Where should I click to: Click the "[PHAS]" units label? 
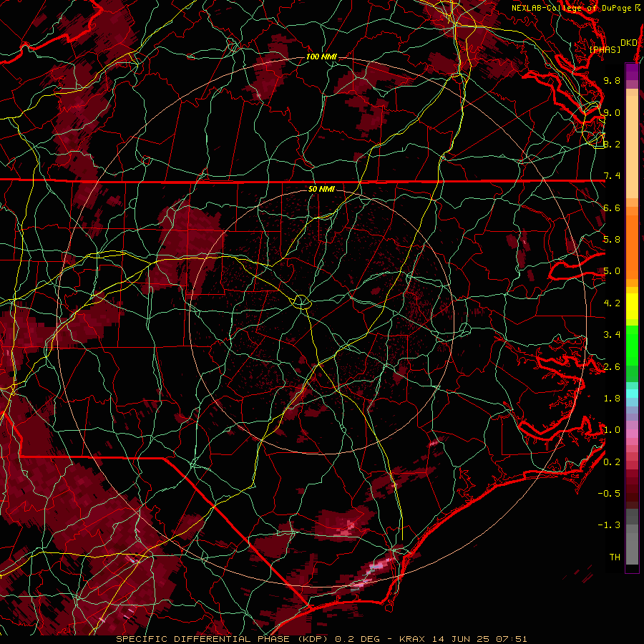pyautogui.click(x=605, y=50)
